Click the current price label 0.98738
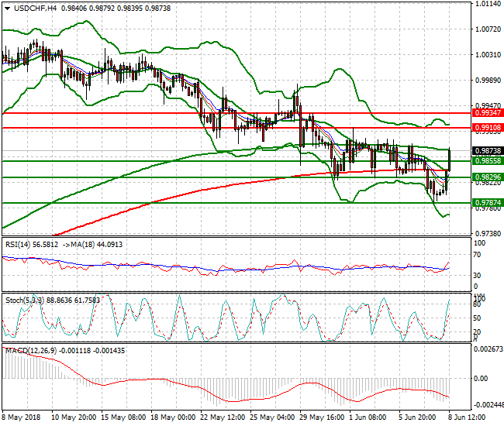This screenshot has width=504, height=426. tap(488, 151)
